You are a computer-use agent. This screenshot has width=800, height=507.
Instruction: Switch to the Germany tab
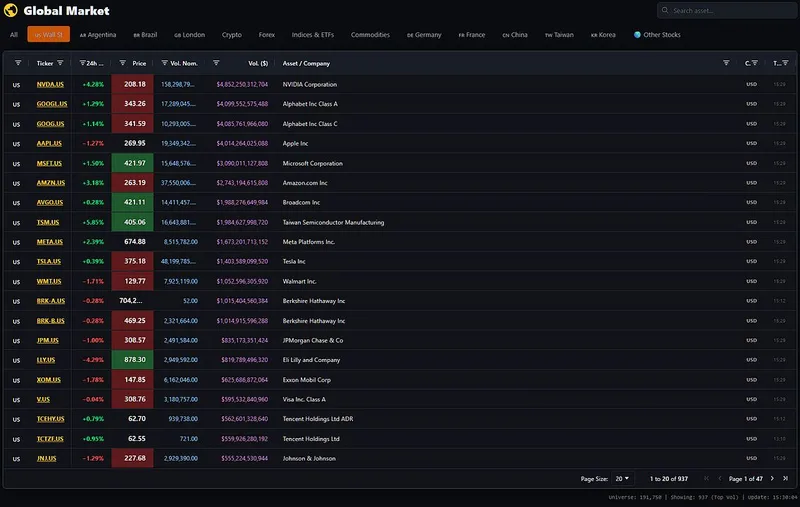pyautogui.click(x=424, y=35)
